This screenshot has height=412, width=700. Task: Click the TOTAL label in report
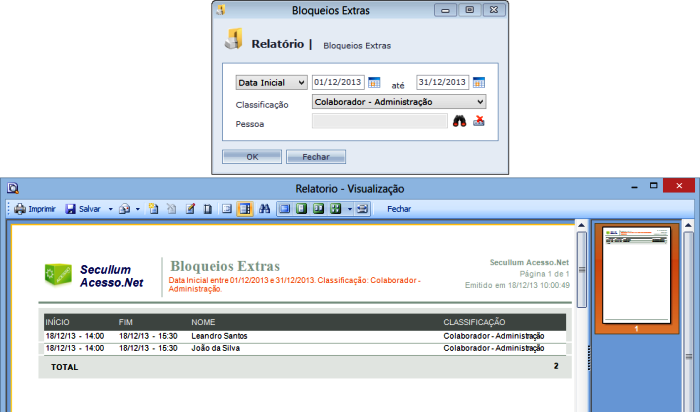[x=65, y=367]
